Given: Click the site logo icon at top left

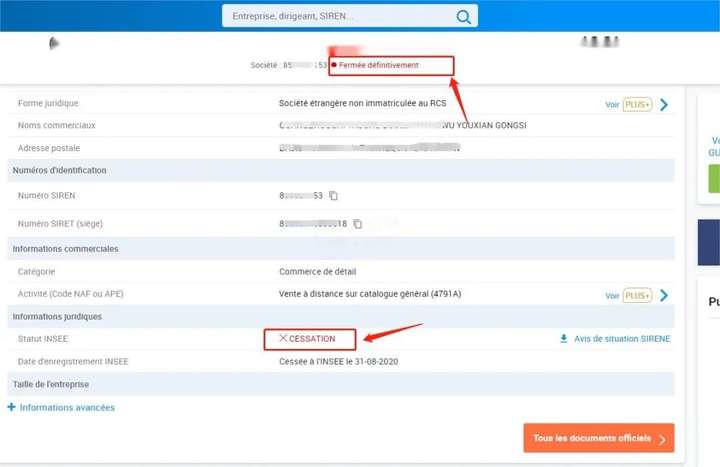Looking at the screenshot, I should (x=54, y=43).
